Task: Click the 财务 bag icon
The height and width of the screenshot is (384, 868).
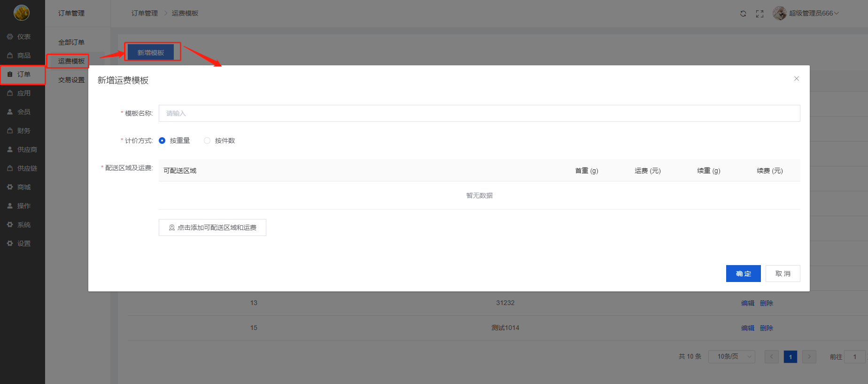Action: coord(10,131)
